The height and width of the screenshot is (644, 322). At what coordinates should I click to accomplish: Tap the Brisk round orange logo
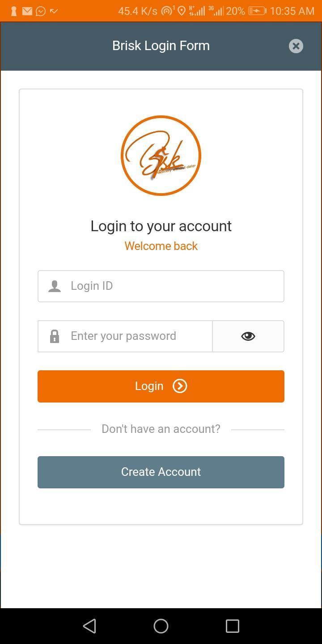click(161, 156)
